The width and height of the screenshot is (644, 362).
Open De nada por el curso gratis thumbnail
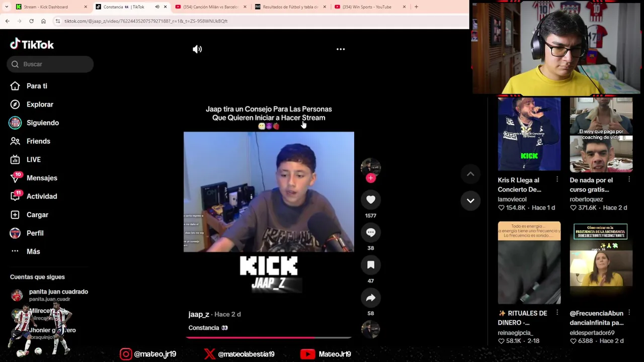click(601, 134)
